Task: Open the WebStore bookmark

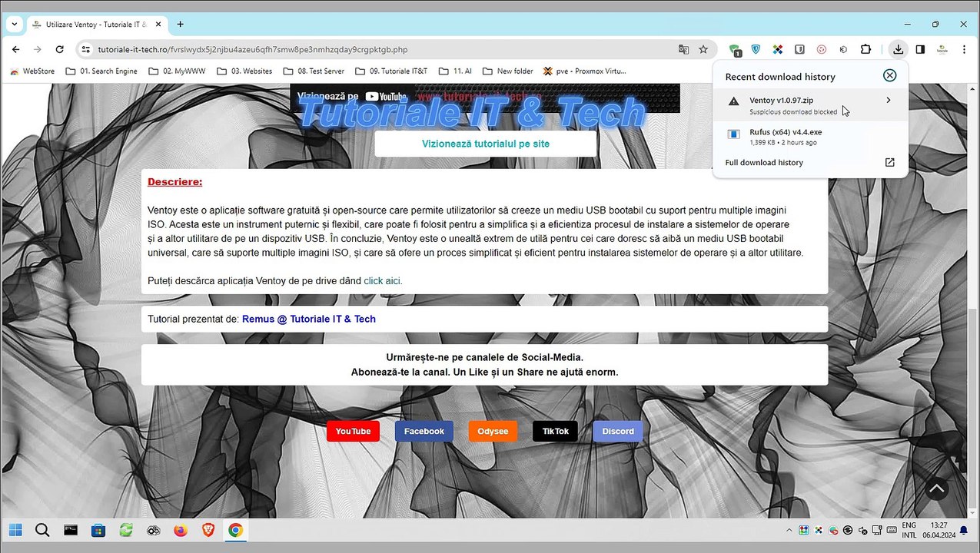Action: point(32,71)
